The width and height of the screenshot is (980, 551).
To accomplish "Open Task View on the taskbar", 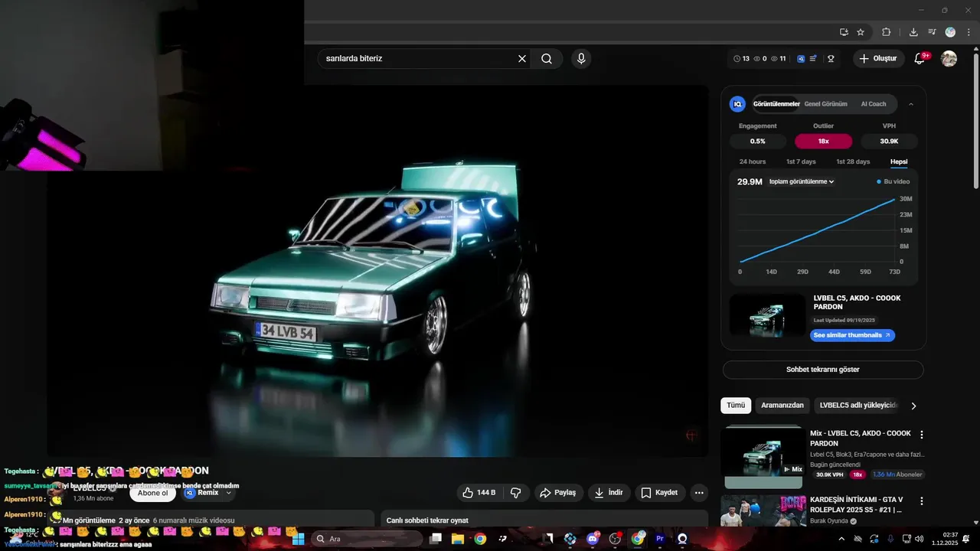I will pos(436,539).
